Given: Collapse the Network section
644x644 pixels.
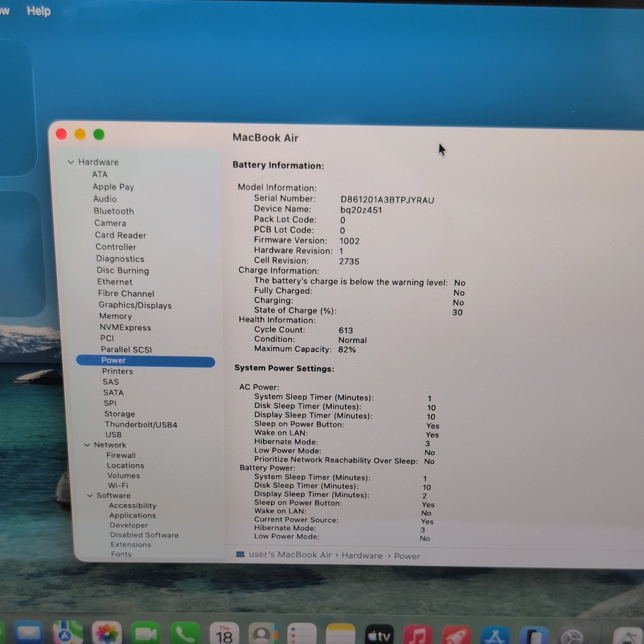Looking at the screenshot, I should click(87, 445).
